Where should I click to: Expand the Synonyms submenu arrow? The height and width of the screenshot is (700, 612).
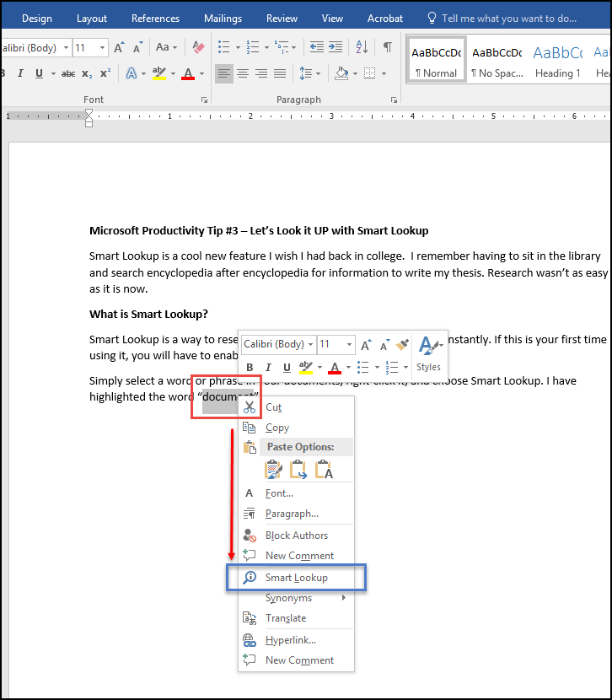(343, 598)
